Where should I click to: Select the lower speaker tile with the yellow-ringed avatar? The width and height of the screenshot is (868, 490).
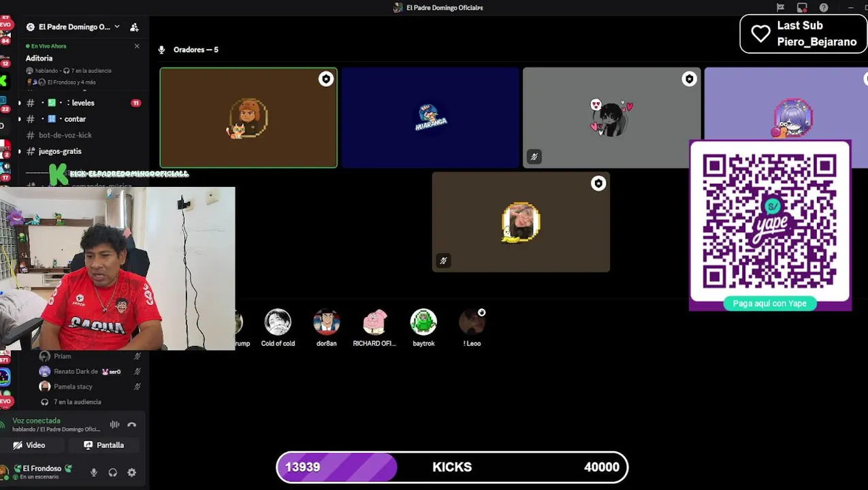tap(521, 222)
